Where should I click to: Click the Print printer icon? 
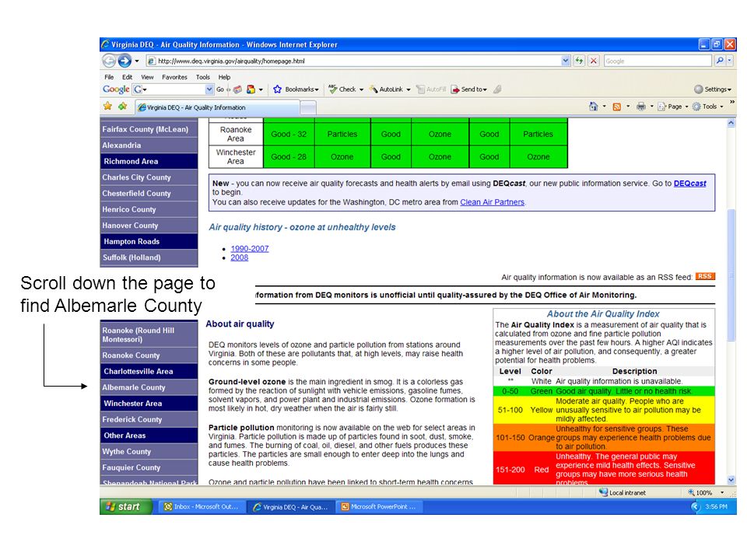point(641,107)
